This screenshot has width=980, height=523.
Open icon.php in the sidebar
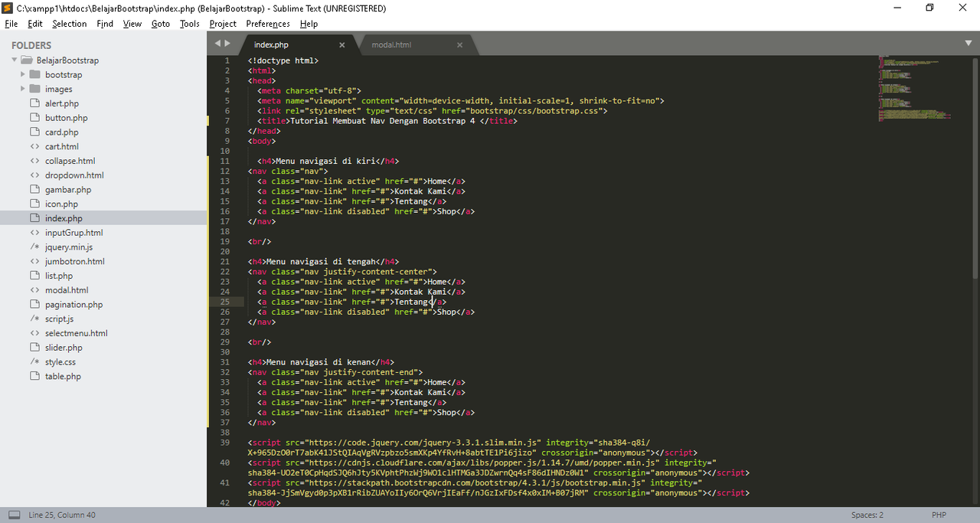tap(61, 204)
